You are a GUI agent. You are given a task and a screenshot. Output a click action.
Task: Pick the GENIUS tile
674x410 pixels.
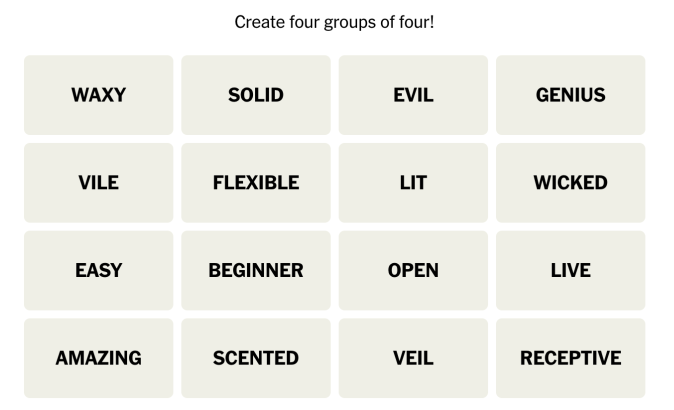pos(570,95)
